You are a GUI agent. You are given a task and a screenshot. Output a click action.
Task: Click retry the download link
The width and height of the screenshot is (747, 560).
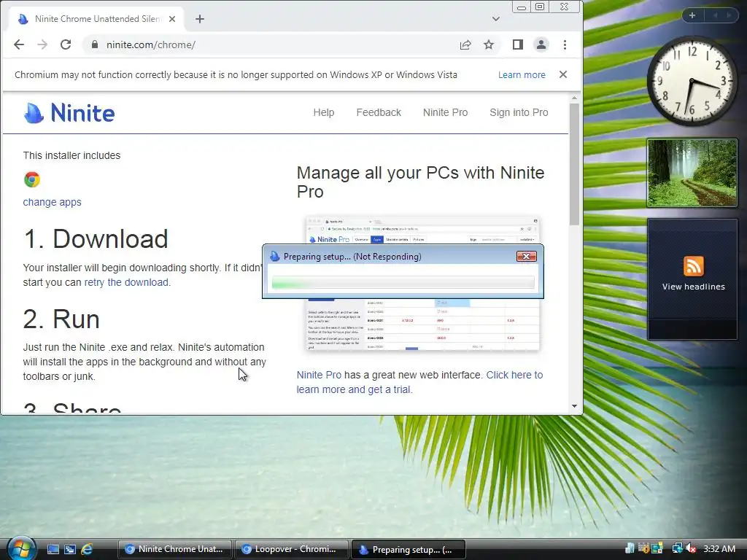(x=126, y=282)
